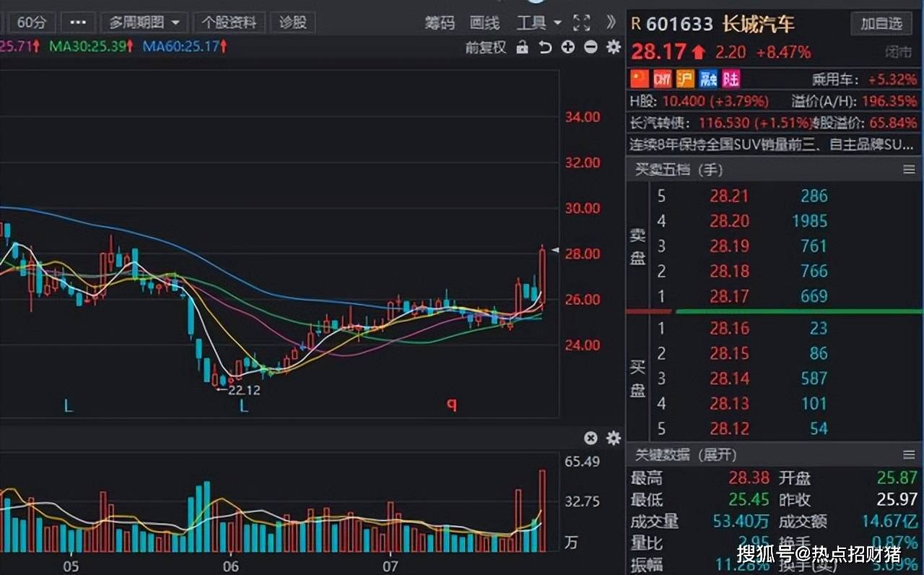Click the sell volume 1985
This screenshot has width=924, height=575.
[809, 221]
